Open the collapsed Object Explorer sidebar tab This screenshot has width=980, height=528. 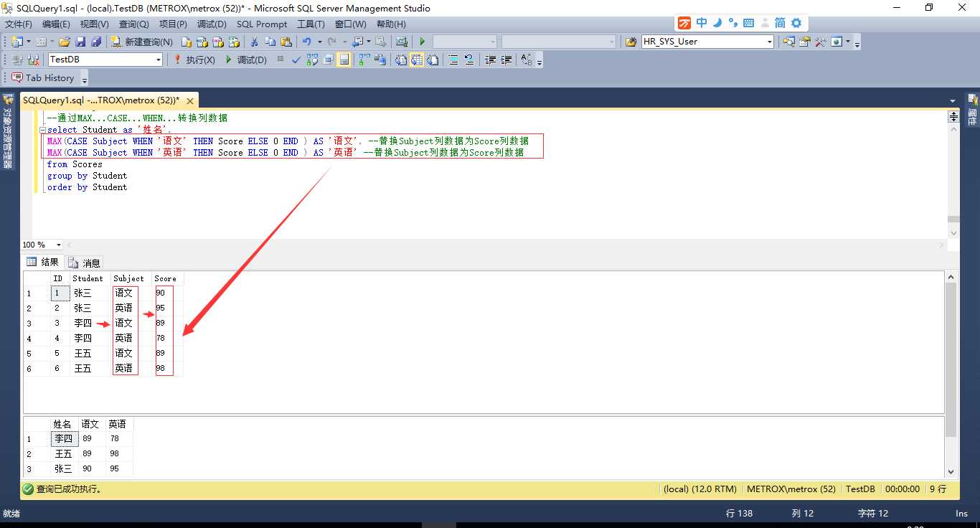click(9, 132)
